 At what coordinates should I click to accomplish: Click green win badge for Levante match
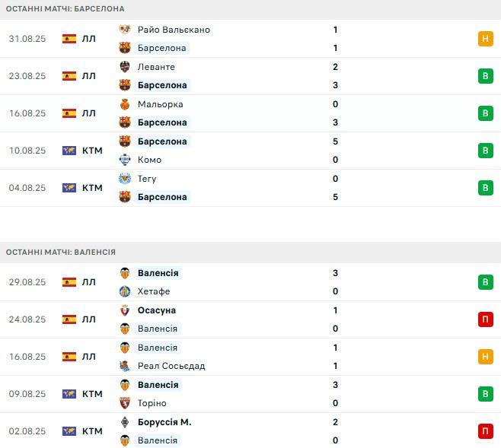click(485, 76)
